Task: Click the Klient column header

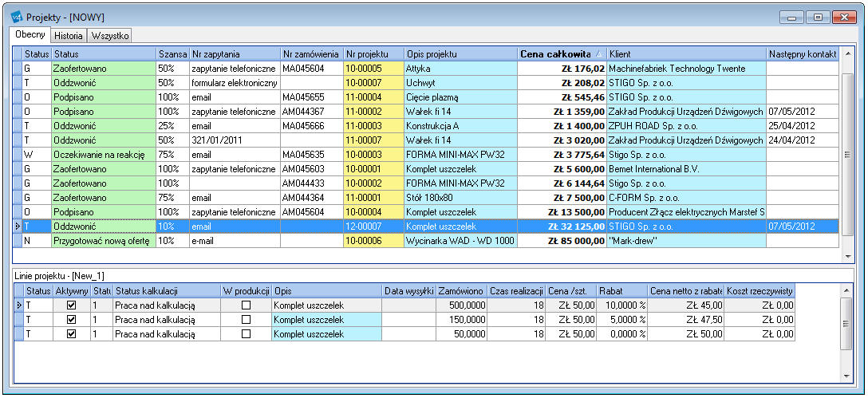Action: [686, 54]
